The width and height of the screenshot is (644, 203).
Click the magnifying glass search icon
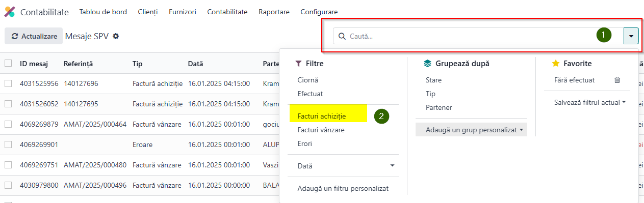pyautogui.click(x=342, y=36)
